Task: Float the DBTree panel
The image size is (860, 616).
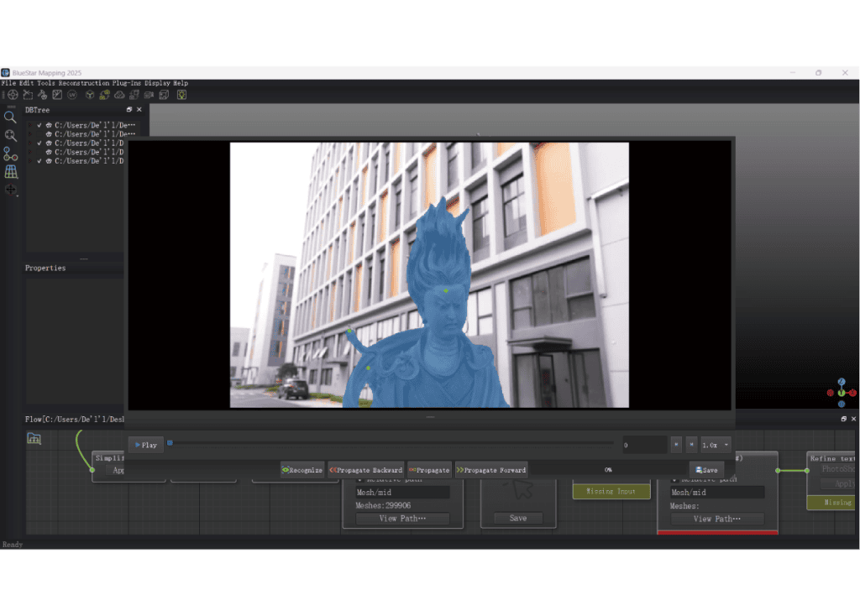Action: (129, 110)
